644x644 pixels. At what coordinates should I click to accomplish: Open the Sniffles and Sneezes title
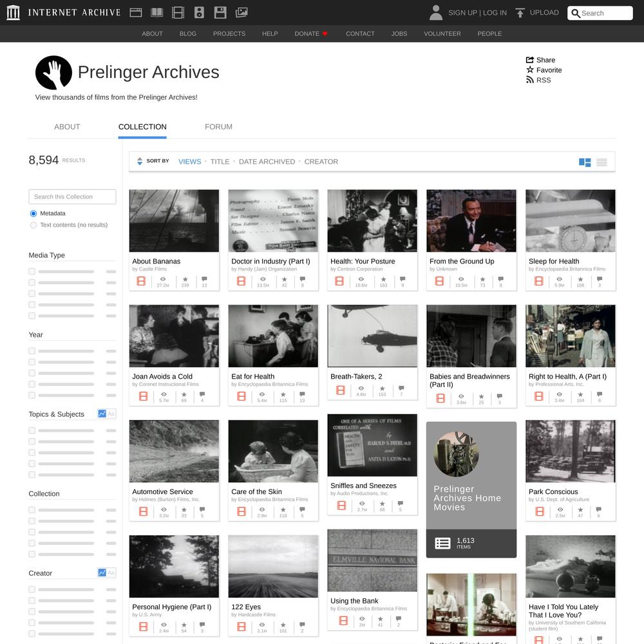pos(363,486)
